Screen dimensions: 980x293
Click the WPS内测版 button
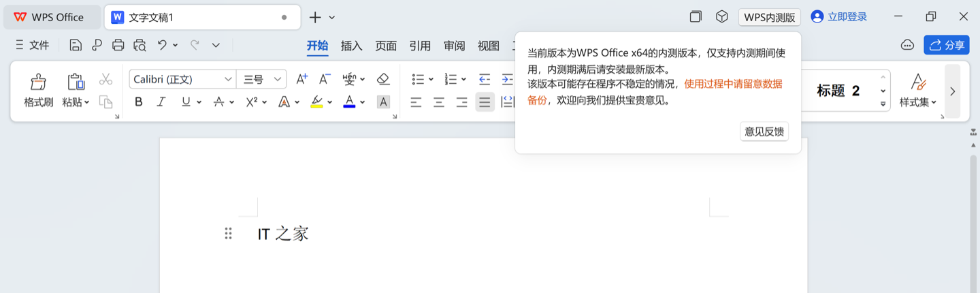[770, 17]
